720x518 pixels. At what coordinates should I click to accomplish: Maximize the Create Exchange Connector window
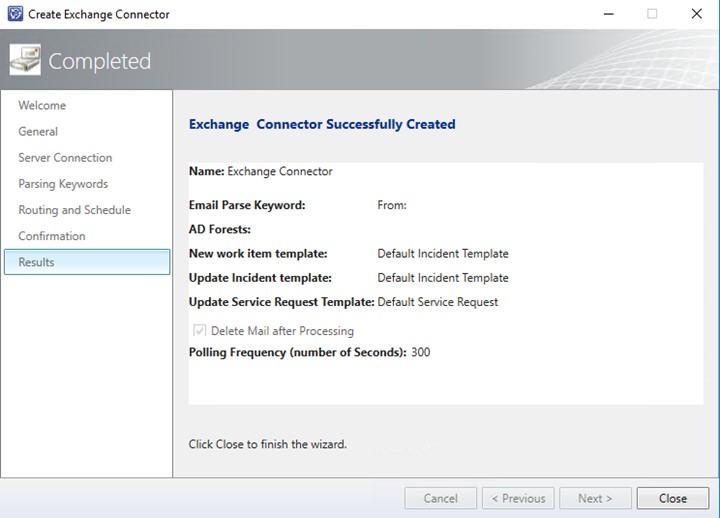(652, 14)
